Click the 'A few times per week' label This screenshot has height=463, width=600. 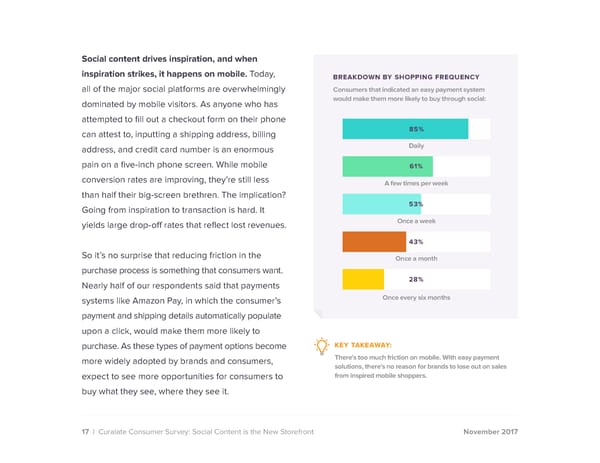tap(416, 184)
